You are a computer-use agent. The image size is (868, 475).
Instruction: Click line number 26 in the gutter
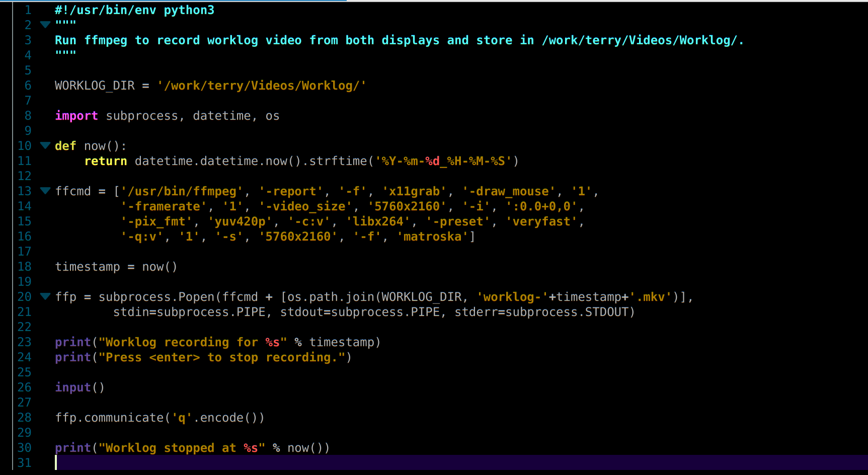(x=24, y=387)
